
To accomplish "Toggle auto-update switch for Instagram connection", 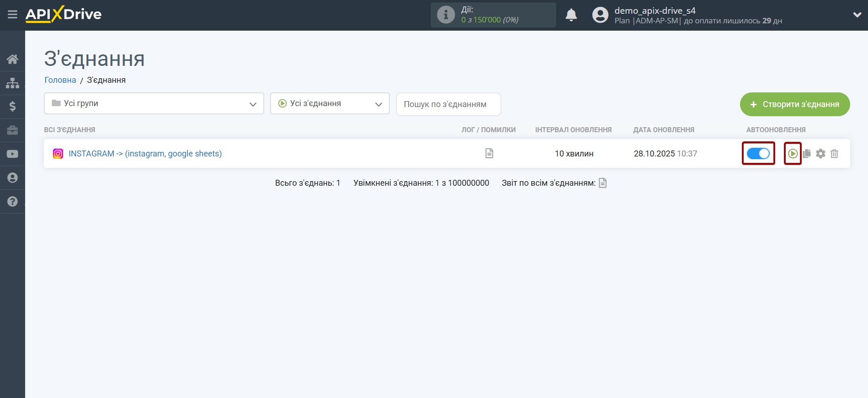I will (x=758, y=154).
